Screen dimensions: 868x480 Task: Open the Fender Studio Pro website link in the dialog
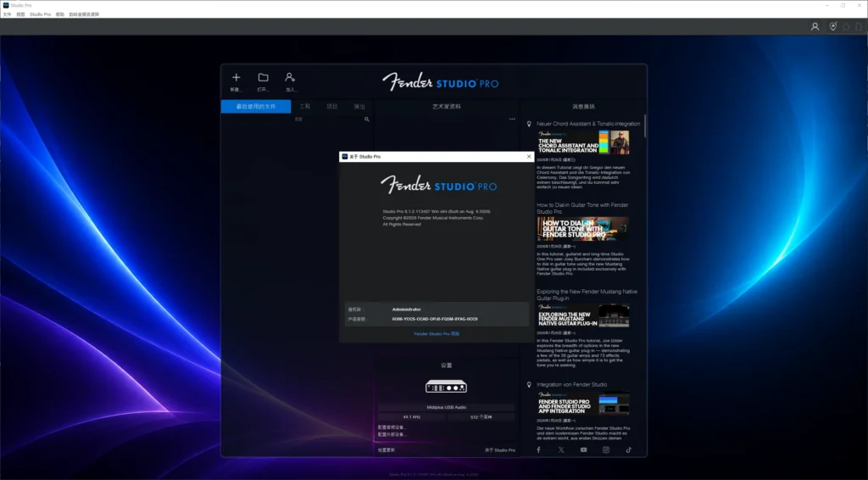click(x=437, y=334)
